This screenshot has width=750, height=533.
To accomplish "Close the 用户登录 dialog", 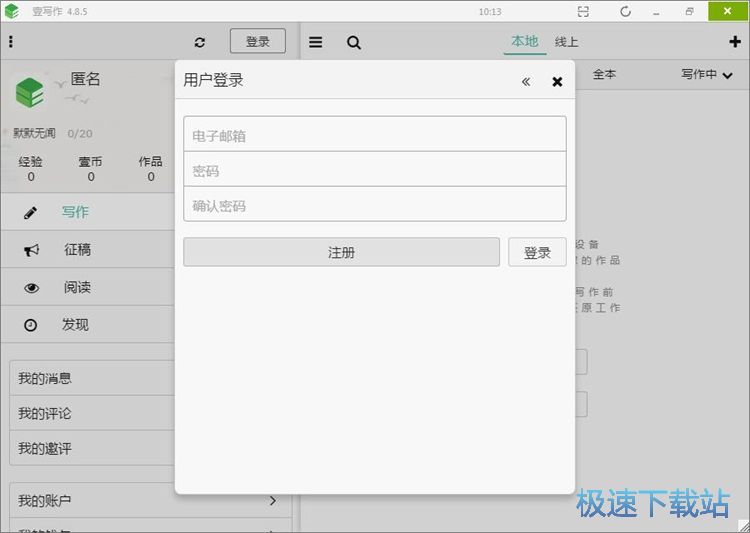I will coord(557,81).
